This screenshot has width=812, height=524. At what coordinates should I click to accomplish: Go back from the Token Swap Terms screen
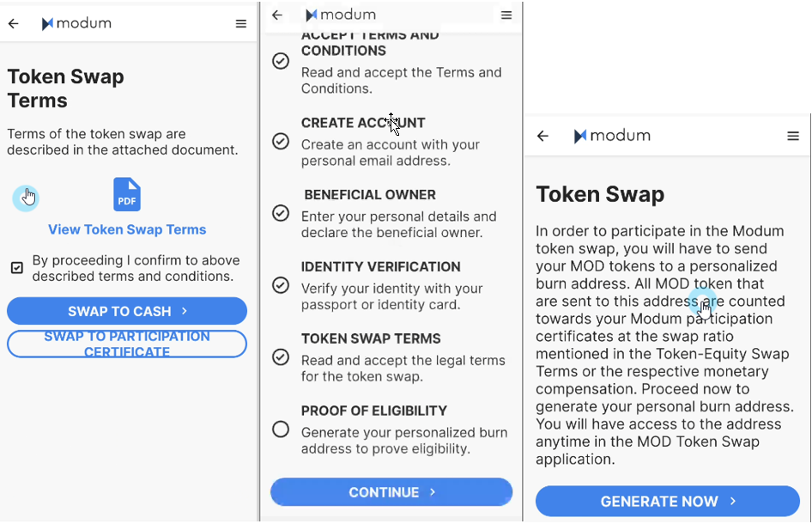point(14,23)
